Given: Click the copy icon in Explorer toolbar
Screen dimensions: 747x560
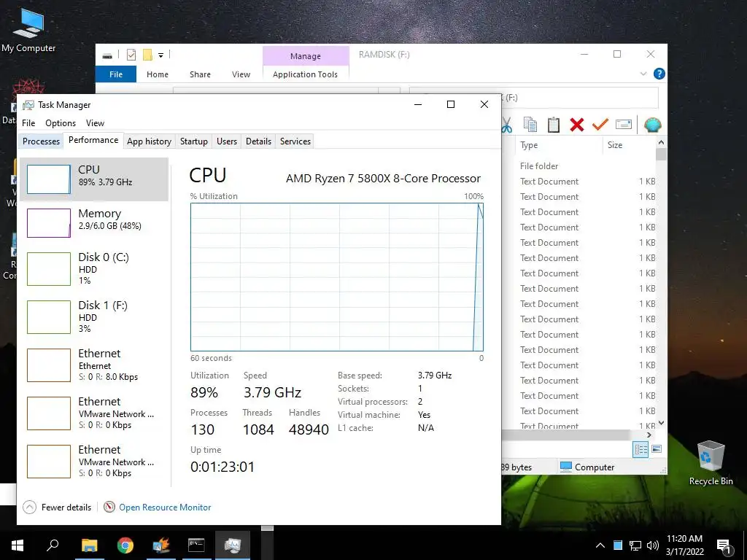Looking at the screenshot, I should click(530, 125).
